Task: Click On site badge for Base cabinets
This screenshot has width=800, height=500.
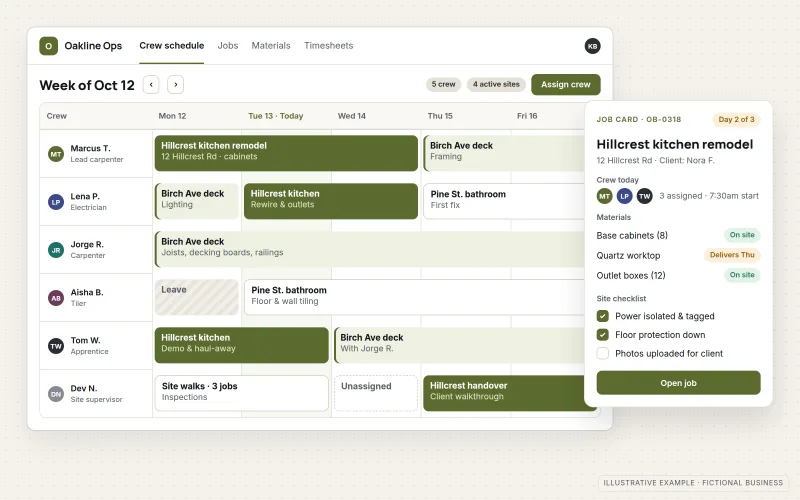Action: pos(742,235)
